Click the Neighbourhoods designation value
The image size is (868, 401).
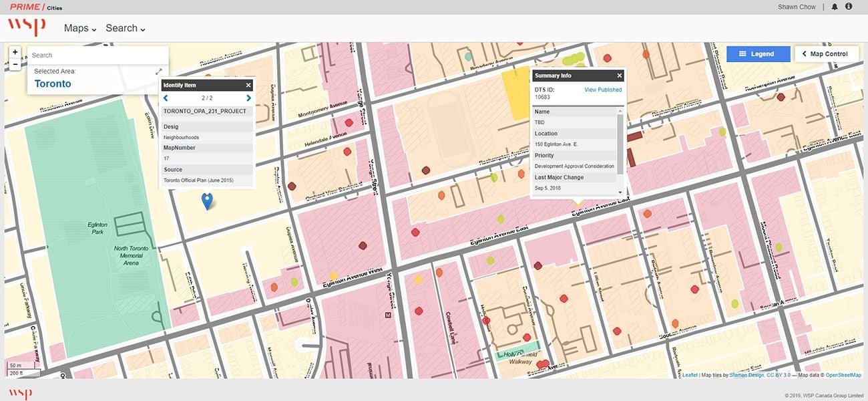(181, 138)
